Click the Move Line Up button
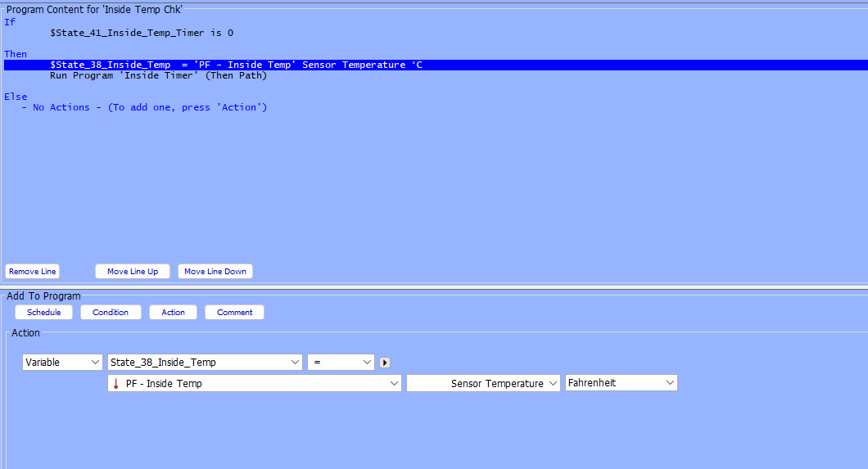The width and height of the screenshot is (868, 469). [x=133, y=272]
